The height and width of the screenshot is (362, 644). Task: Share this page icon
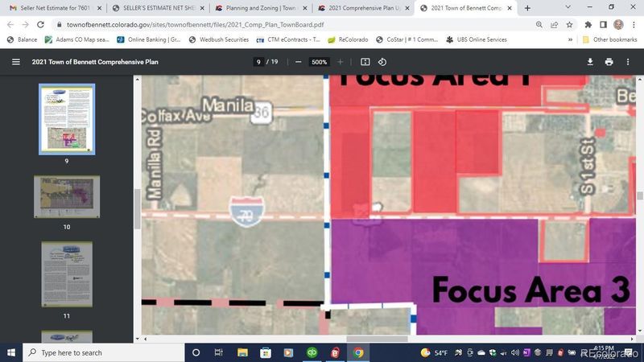pyautogui.click(x=555, y=25)
